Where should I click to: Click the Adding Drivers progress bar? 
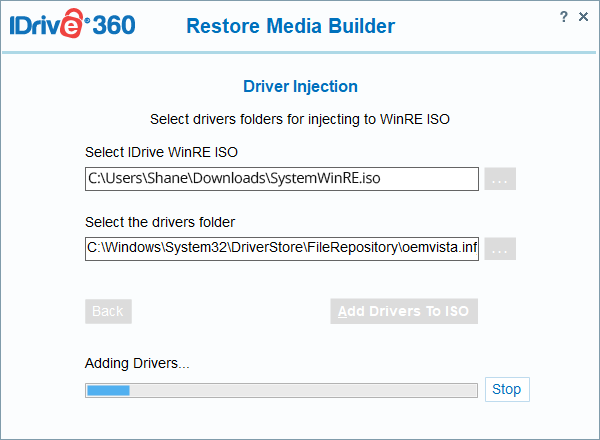pos(281,391)
